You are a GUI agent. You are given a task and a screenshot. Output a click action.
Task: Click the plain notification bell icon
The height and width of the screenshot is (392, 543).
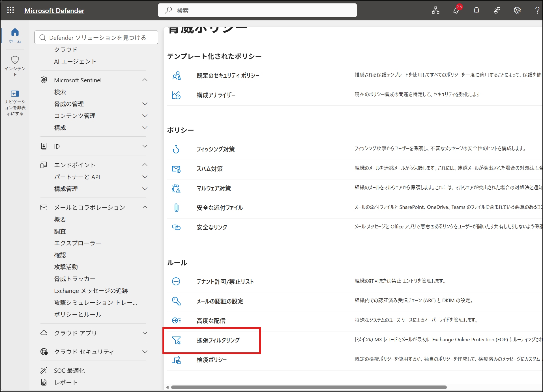(x=477, y=10)
